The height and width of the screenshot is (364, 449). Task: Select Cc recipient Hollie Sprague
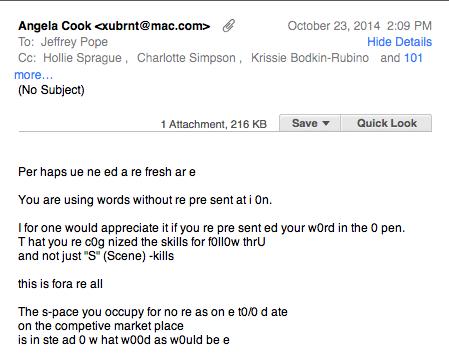tap(82, 58)
